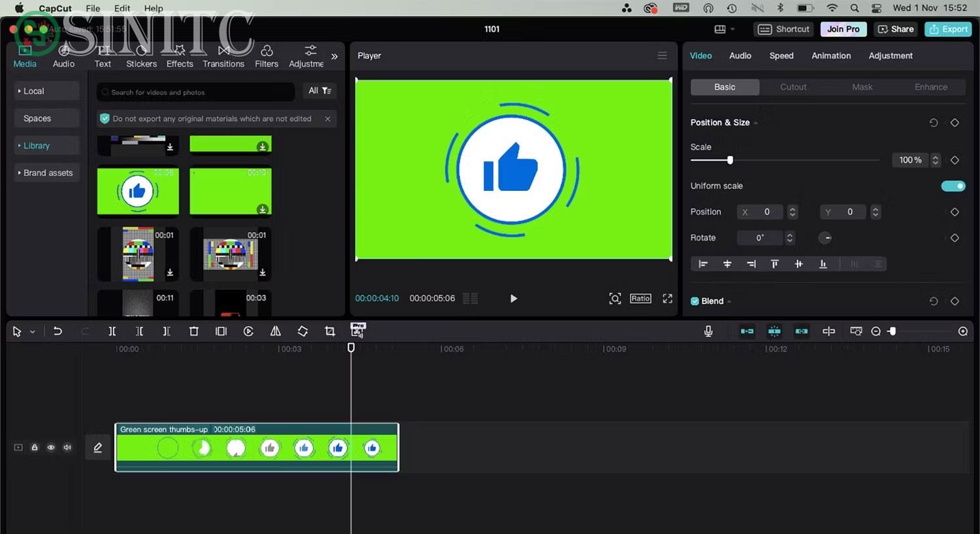Lock the video track
Image resolution: width=980 pixels, height=534 pixels.
[x=35, y=448]
